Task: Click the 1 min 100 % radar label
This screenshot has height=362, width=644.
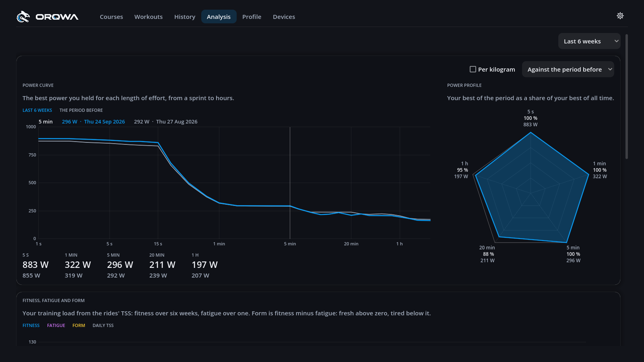Action: 600,170
